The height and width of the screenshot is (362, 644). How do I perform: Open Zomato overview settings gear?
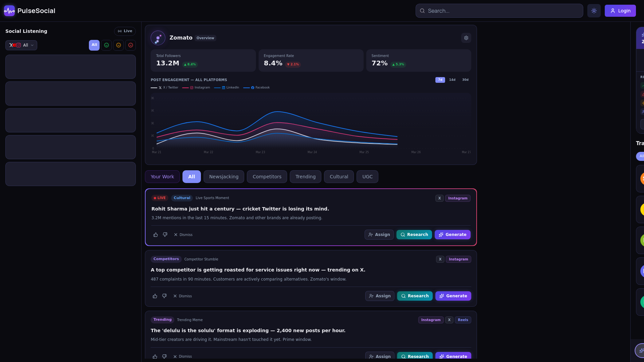pyautogui.click(x=466, y=38)
